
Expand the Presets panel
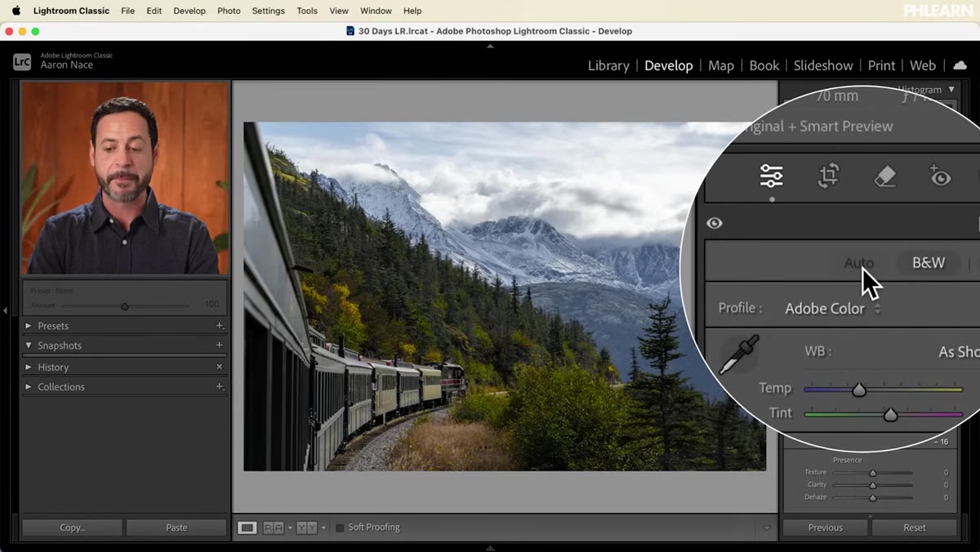click(29, 326)
